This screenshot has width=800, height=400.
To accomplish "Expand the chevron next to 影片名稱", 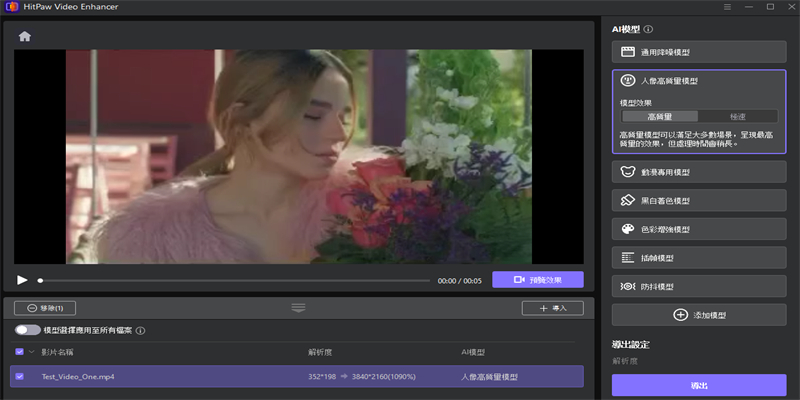I will coord(32,352).
